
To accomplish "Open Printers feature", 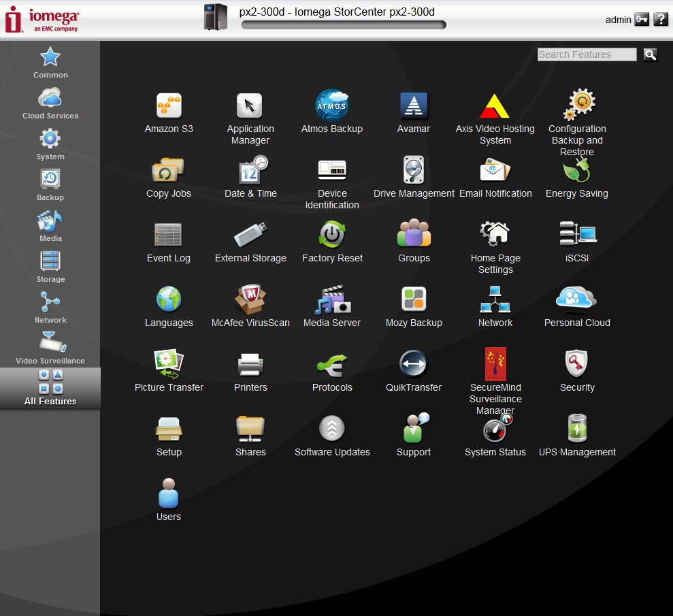I will tap(250, 372).
